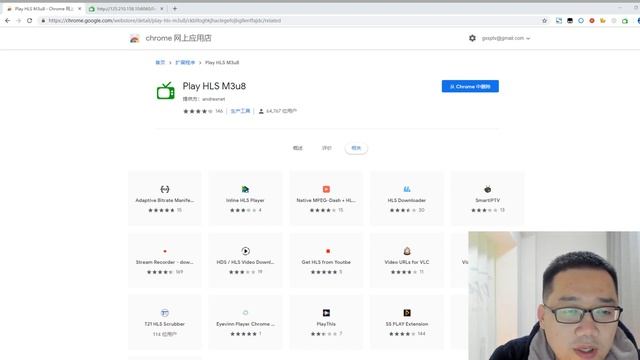Select the Related tab (highlighted tab)

coord(356,148)
